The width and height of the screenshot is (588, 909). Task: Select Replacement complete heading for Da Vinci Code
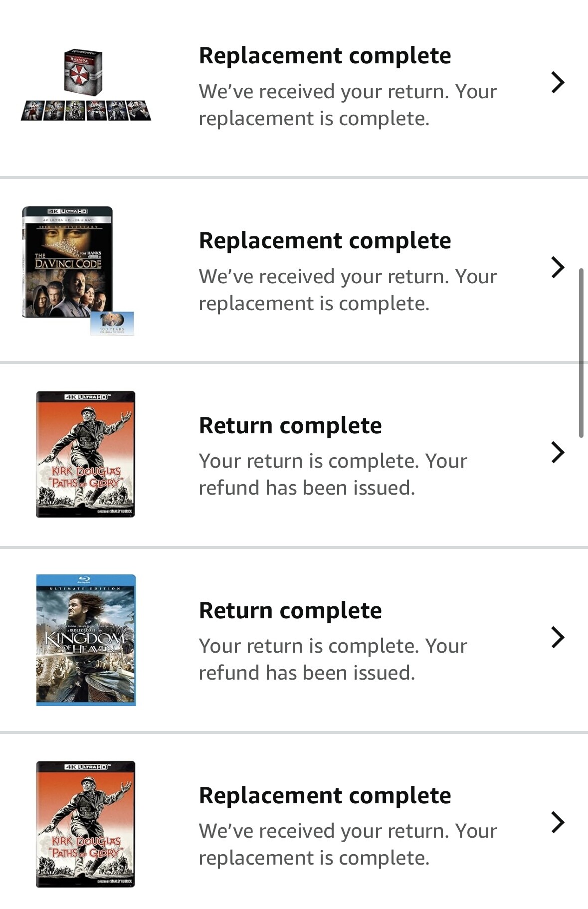click(325, 240)
